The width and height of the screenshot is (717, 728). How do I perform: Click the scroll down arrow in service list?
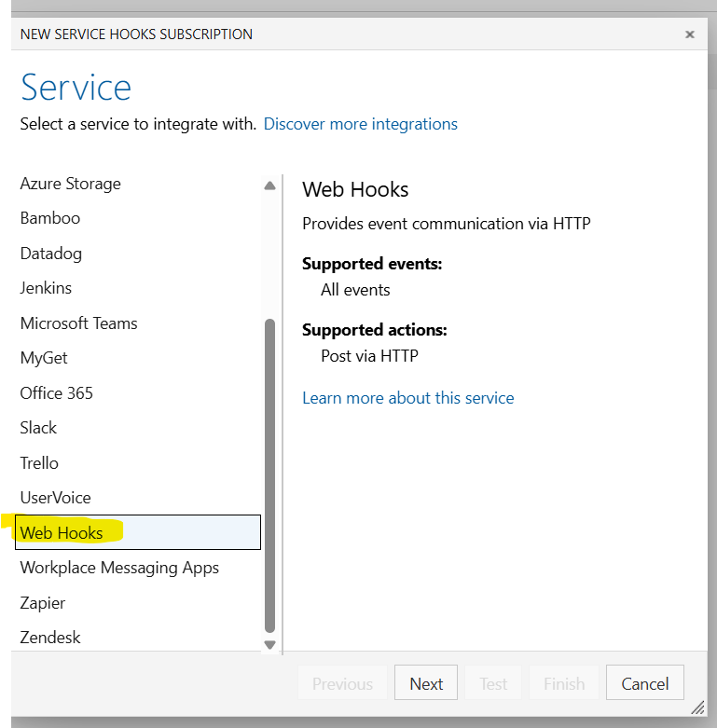(269, 644)
